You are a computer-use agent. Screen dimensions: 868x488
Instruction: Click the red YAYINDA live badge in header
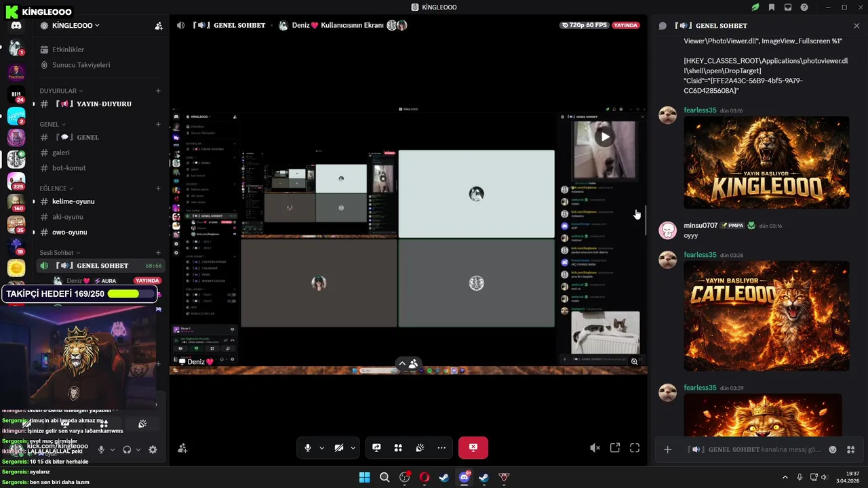click(625, 25)
